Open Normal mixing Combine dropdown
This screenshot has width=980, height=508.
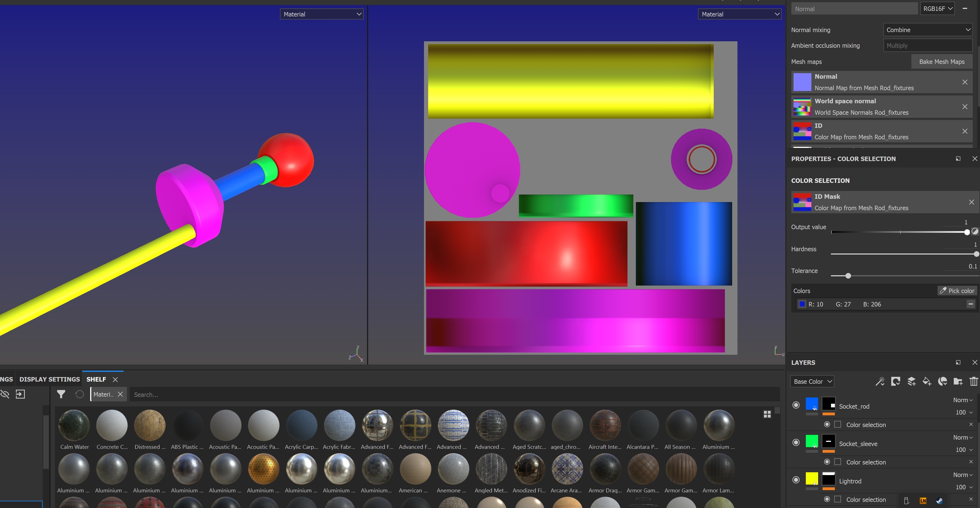point(928,30)
